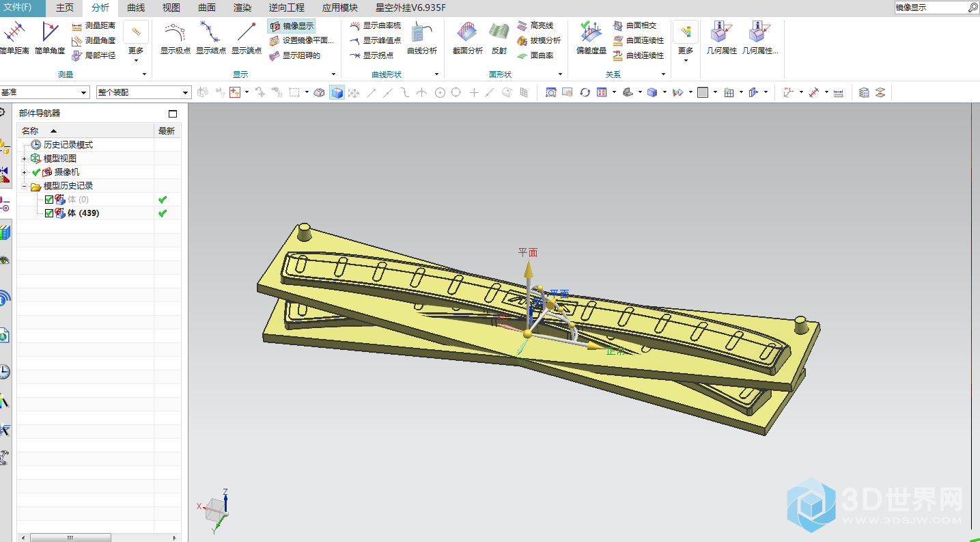Switch to the 曲线 tab
980x542 pixels.
[136, 8]
